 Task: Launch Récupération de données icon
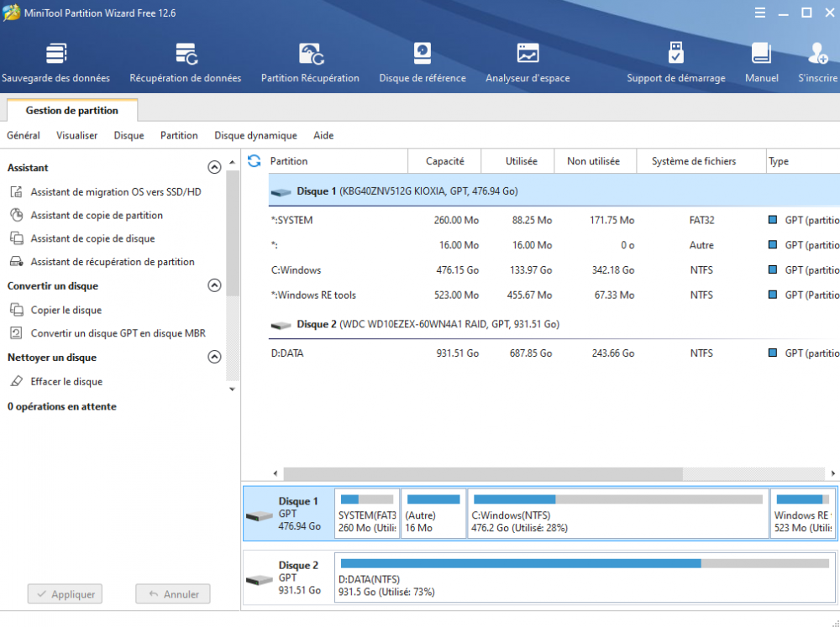185,63
